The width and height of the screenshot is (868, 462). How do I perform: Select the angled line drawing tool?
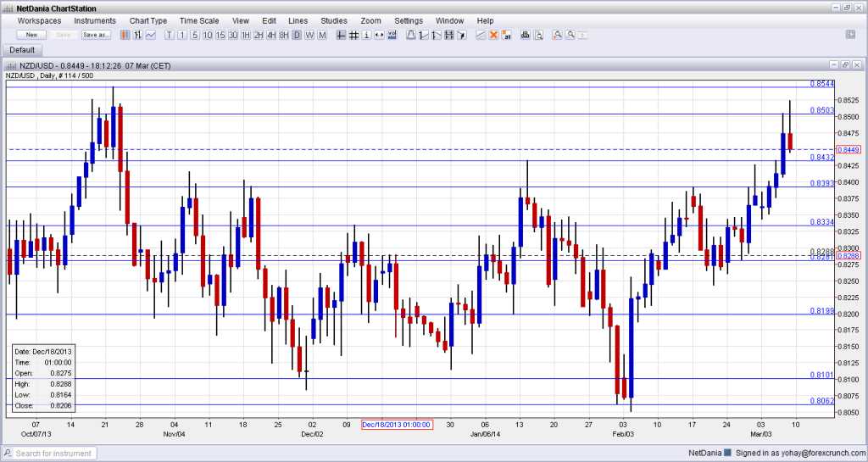[437, 35]
